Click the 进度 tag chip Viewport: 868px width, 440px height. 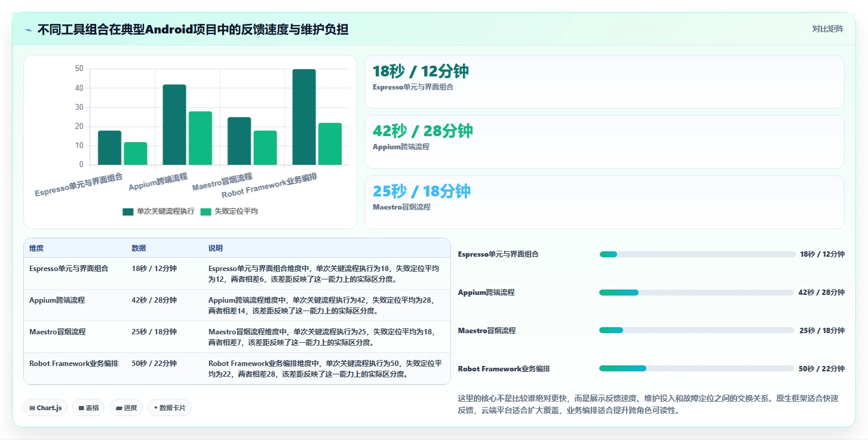pos(126,408)
